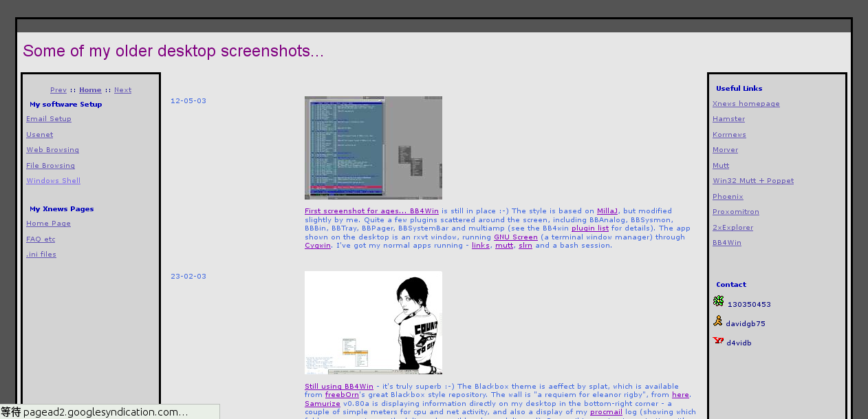868x419 pixels.
Task: Click the ICQ number 130350453
Action: [x=749, y=305]
